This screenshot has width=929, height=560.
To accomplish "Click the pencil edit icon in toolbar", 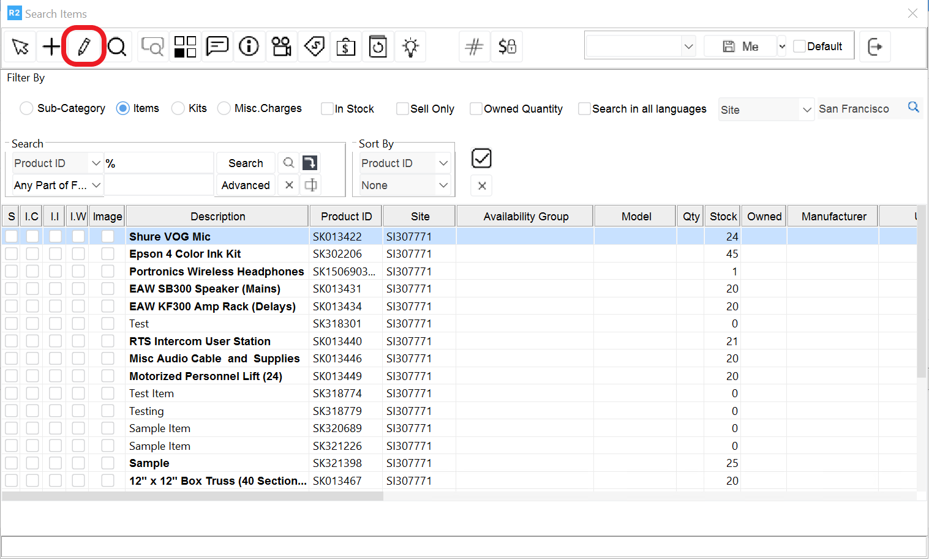I will coord(84,47).
